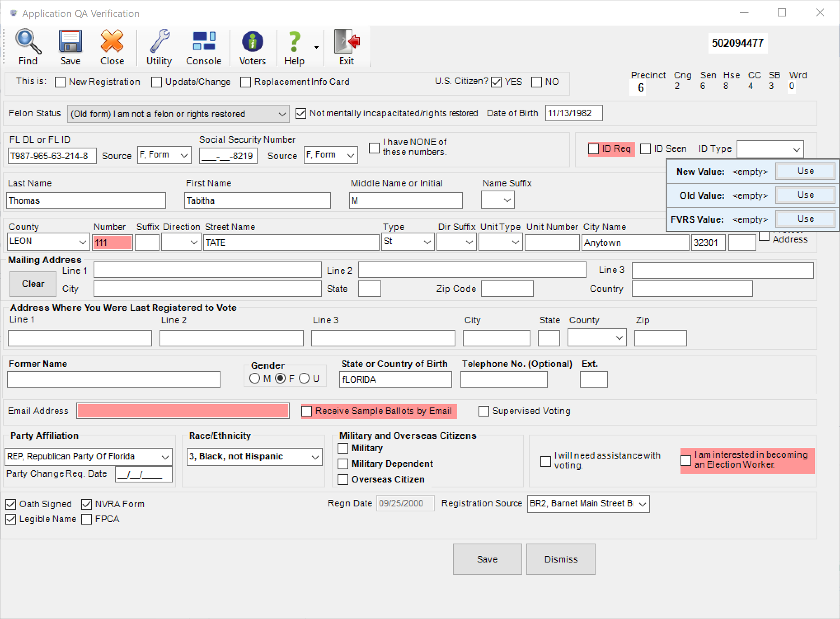Check the New Registration checkbox

[60, 82]
